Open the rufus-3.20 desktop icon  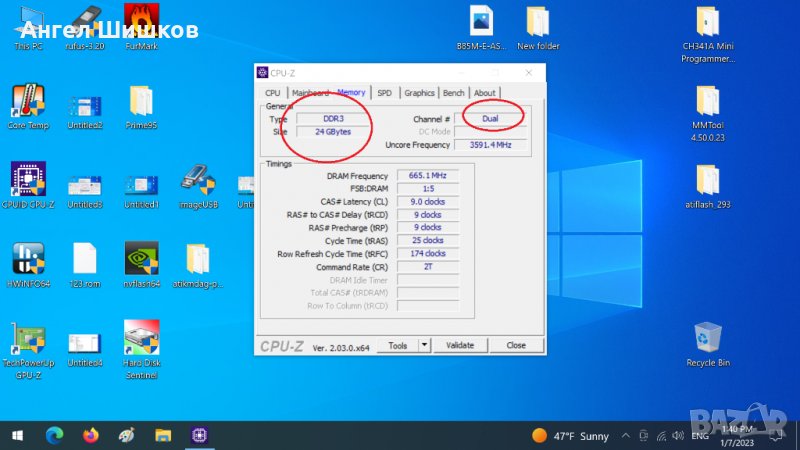tap(84, 23)
